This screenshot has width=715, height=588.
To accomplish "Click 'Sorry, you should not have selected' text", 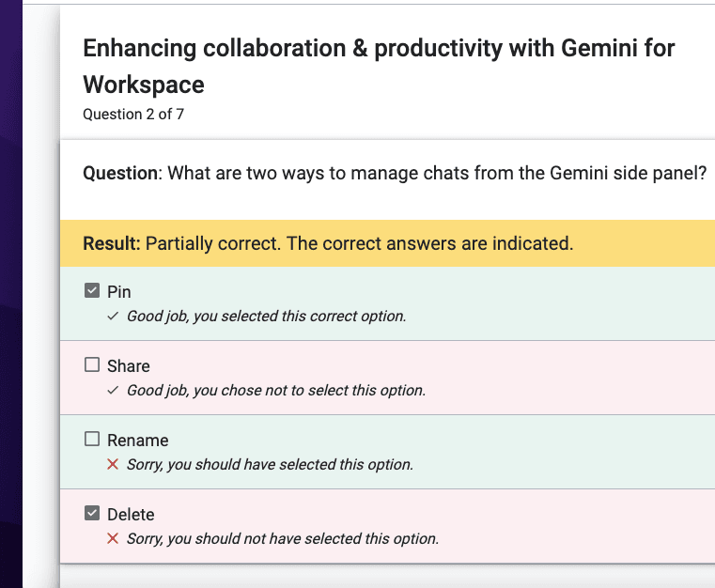I will (283, 539).
